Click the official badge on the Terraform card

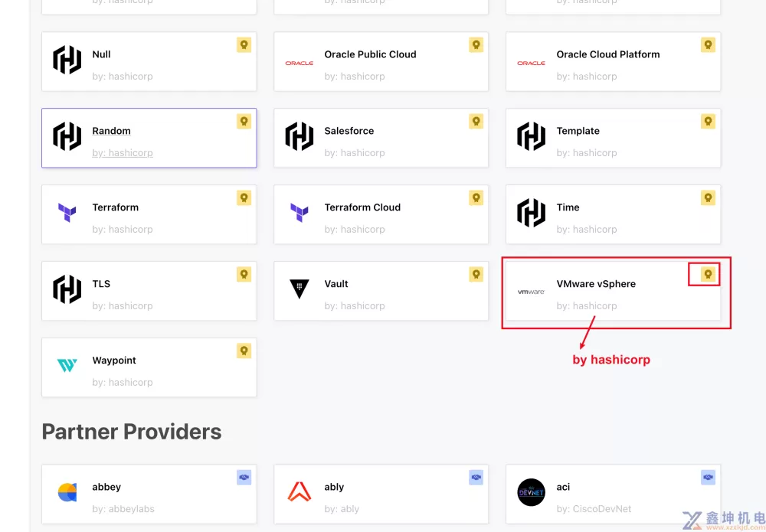coord(244,198)
